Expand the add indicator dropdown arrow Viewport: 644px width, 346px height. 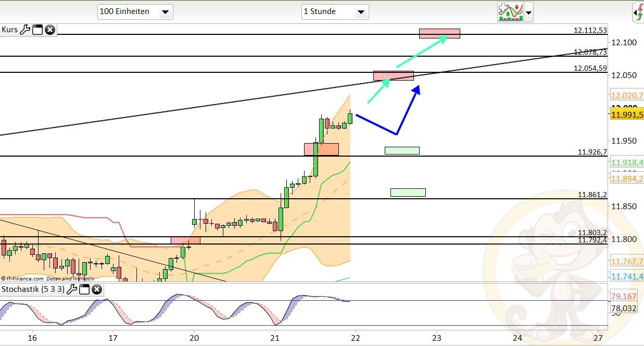529,12
